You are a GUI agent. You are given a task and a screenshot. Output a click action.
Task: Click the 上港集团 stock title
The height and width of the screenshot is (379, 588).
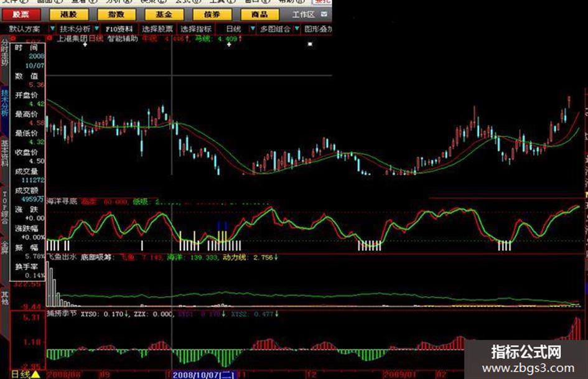pyautogui.click(x=72, y=39)
